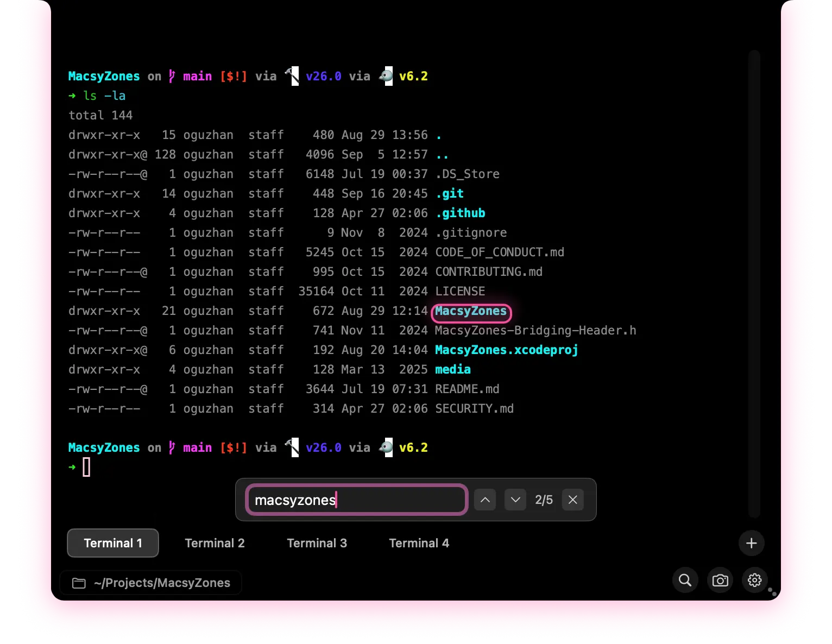
Task: Go to previous match with the up chevron
Action: click(x=484, y=500)
